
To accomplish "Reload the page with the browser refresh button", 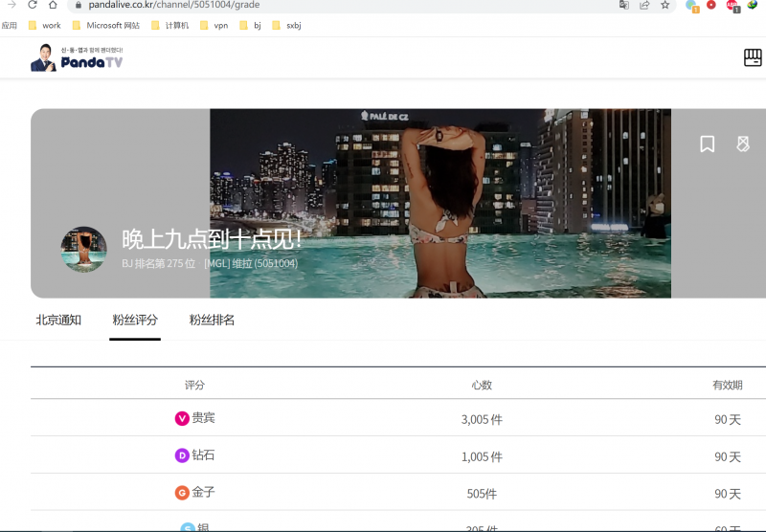I will click(33, 5).
